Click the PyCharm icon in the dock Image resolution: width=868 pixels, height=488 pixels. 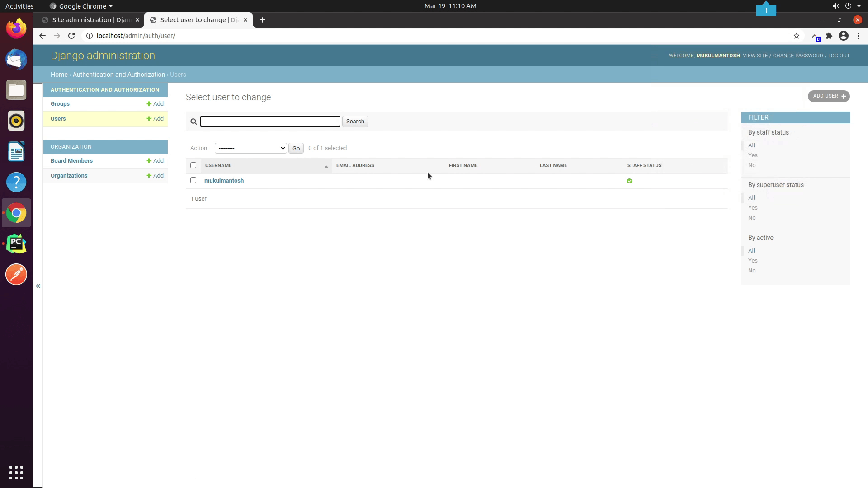pyautogui.click(x=16, y=243)
